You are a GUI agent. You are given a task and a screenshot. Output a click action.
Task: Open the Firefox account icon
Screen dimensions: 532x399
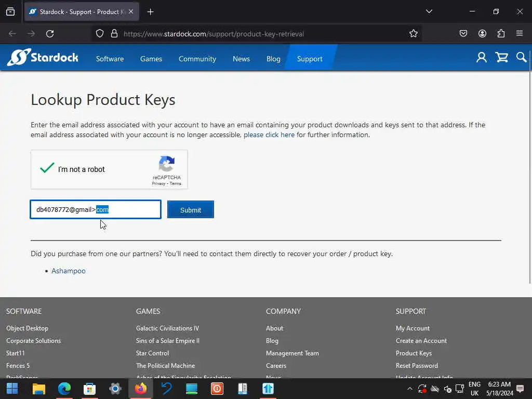point(482,34)
